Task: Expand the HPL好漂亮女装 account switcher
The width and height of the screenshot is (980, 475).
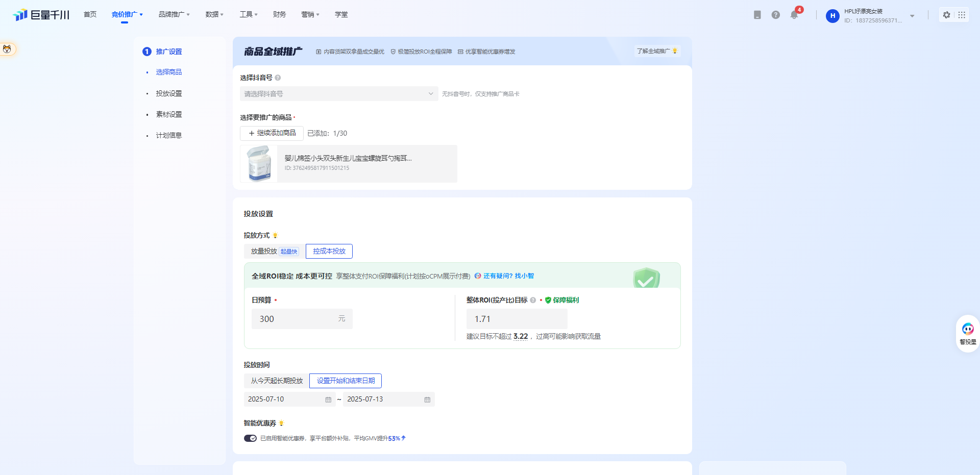Action: click(912, 15)
